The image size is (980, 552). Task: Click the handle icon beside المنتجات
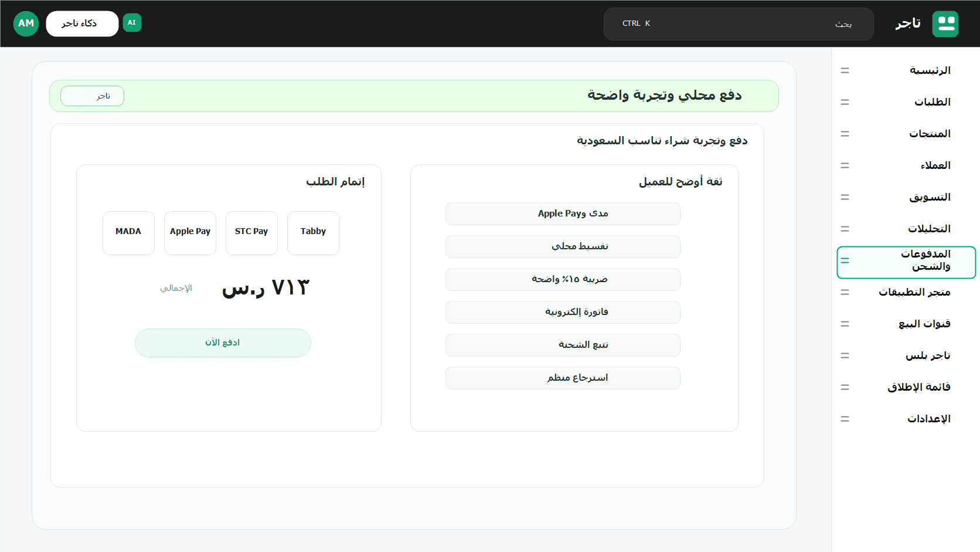845,134
